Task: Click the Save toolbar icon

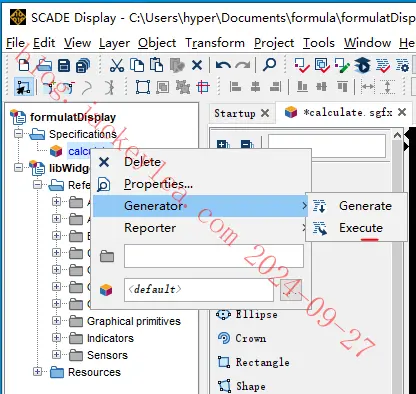Action: click(x=64, y=65)
